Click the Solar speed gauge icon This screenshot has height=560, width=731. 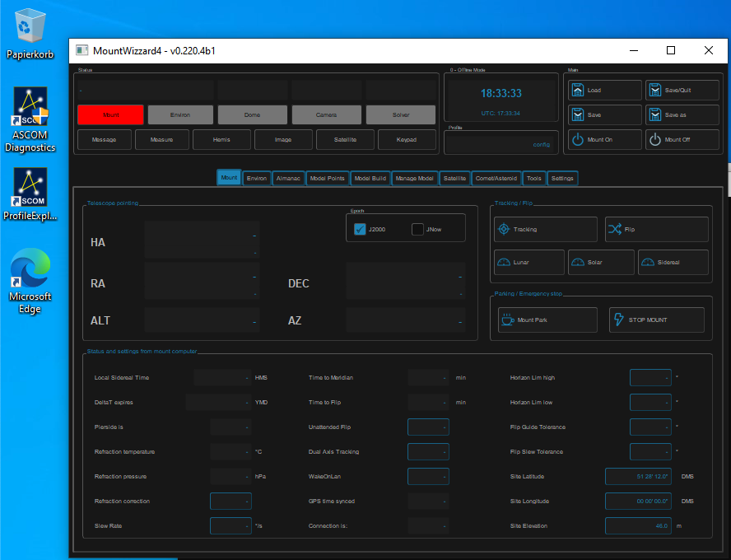(578, 262)
